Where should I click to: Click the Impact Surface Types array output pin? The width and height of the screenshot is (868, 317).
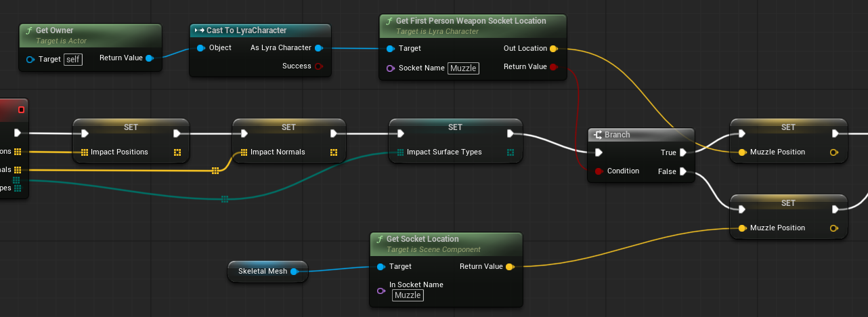click(x=510, y=152)
